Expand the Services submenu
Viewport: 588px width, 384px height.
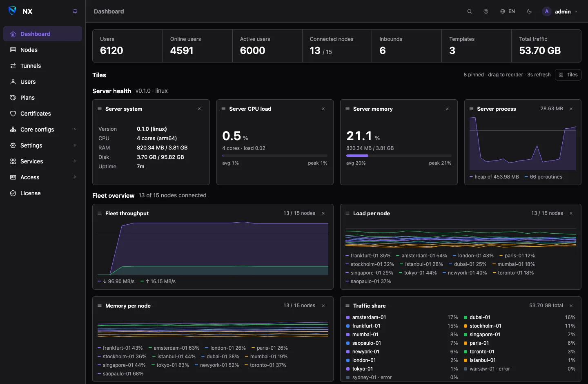(42, 161)
